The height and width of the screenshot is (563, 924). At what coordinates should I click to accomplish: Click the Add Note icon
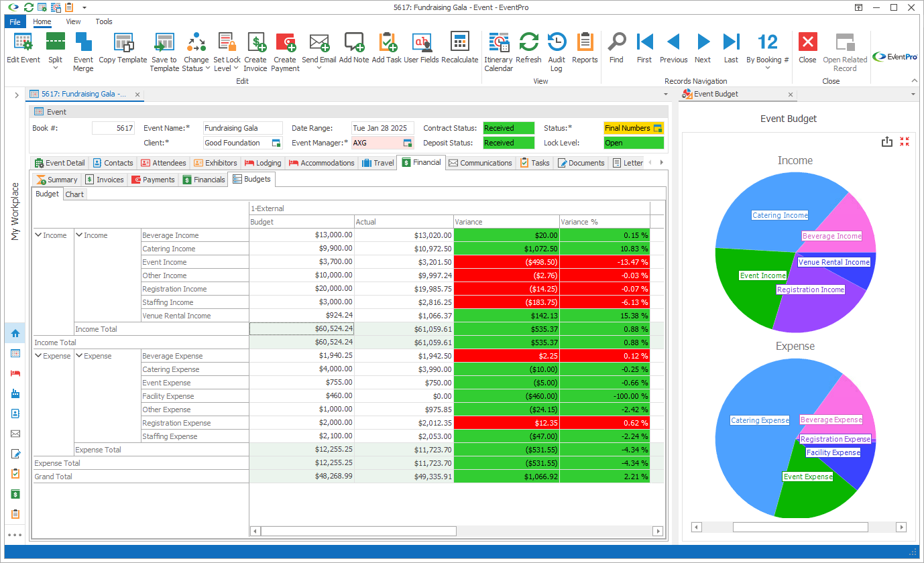pyautogui.click(x=354, y=42)
